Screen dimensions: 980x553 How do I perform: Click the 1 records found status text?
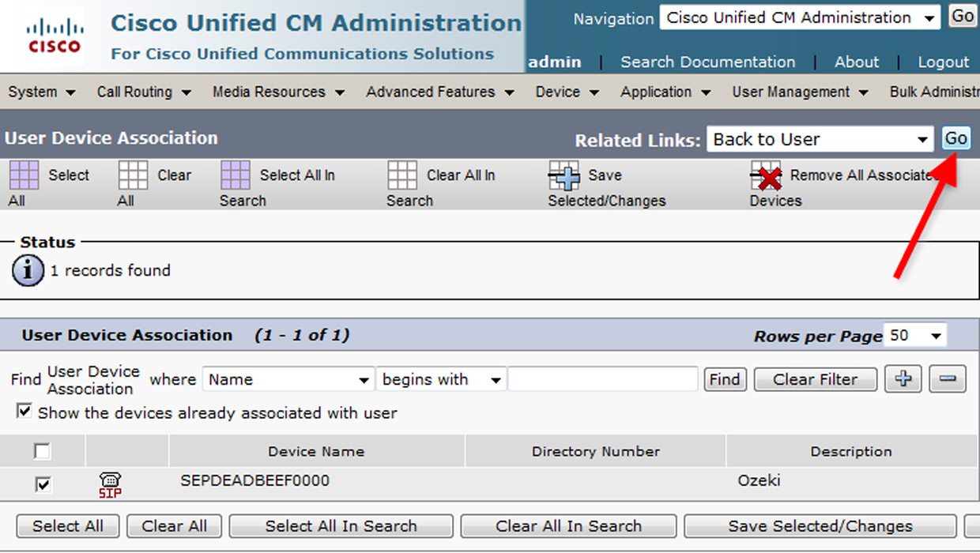[110, 270]
